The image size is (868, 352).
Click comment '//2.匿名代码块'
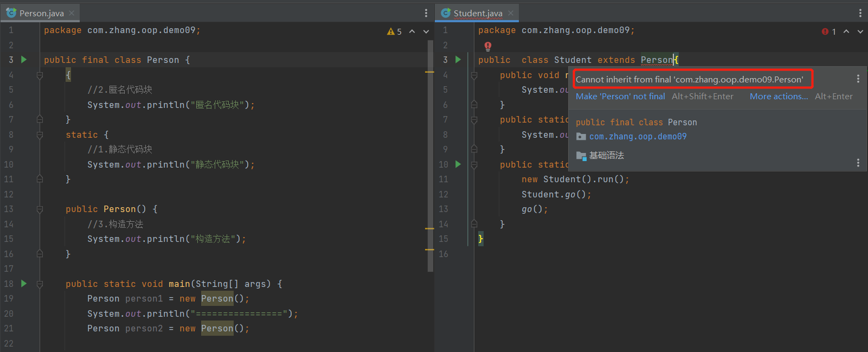[120, 89]
